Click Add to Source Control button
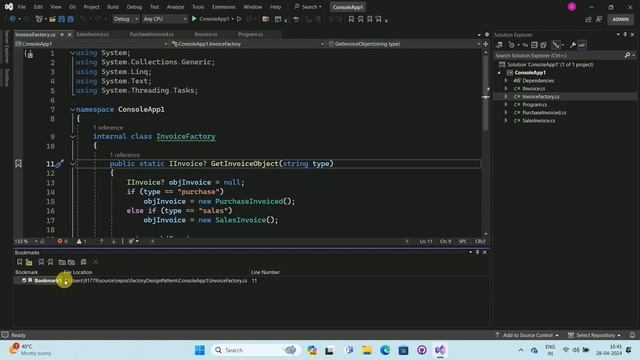Screen dimensions: 640x360 (x=527, y=335)
